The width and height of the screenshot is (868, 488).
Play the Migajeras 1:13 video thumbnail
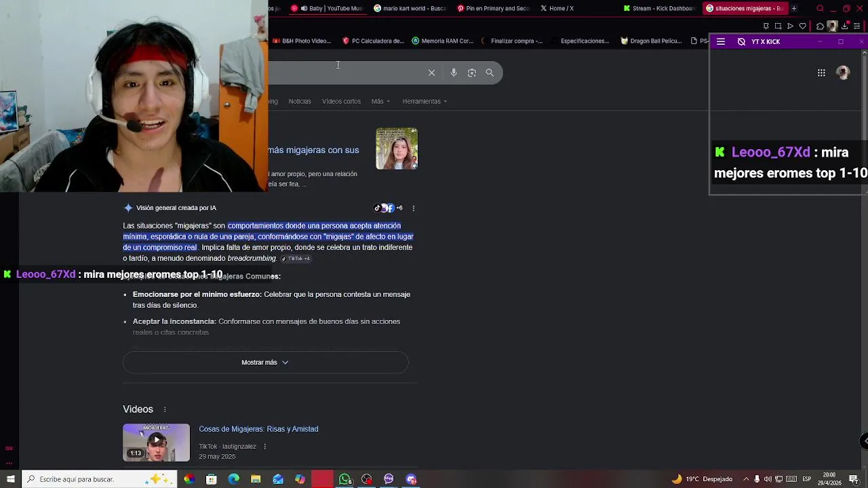click(x=156, y=443)
